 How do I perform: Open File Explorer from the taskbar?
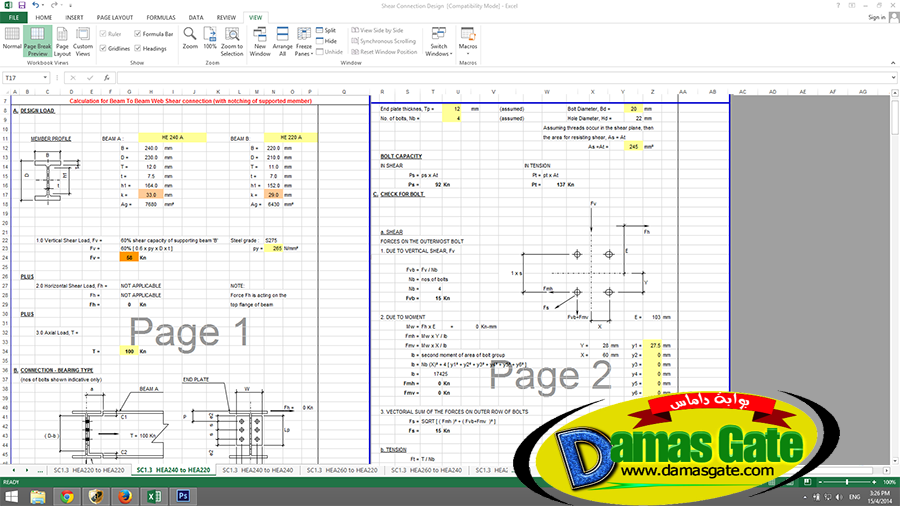37,496
